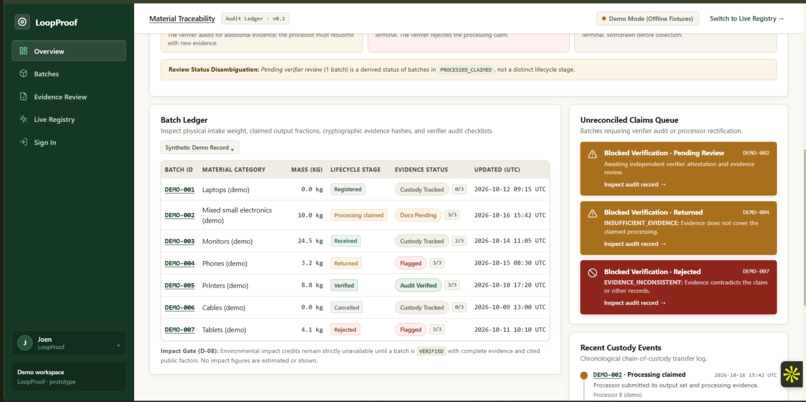Click the LIFECYCLE STAGE column header

(x=356, y=170)
